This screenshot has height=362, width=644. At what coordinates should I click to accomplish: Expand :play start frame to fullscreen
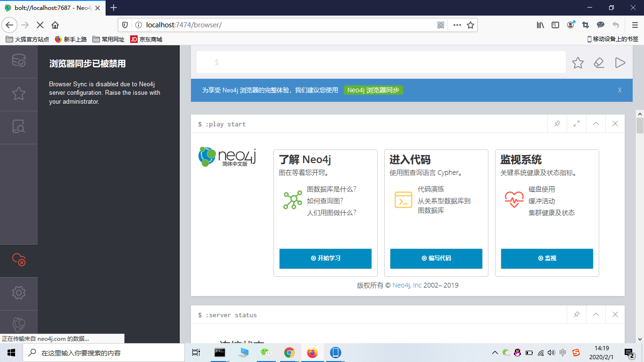click(x=577, y=124)
